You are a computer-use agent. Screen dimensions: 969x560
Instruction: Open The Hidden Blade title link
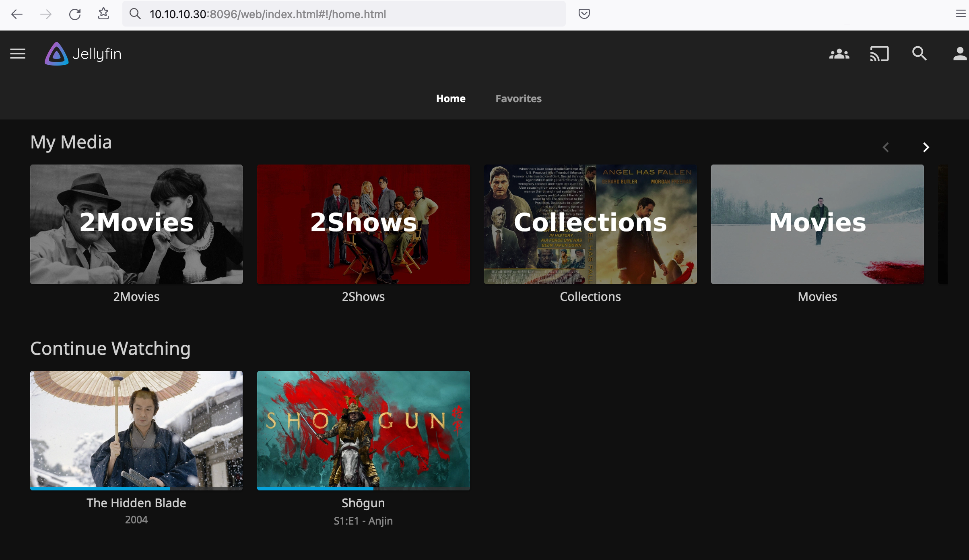(136, 503)
